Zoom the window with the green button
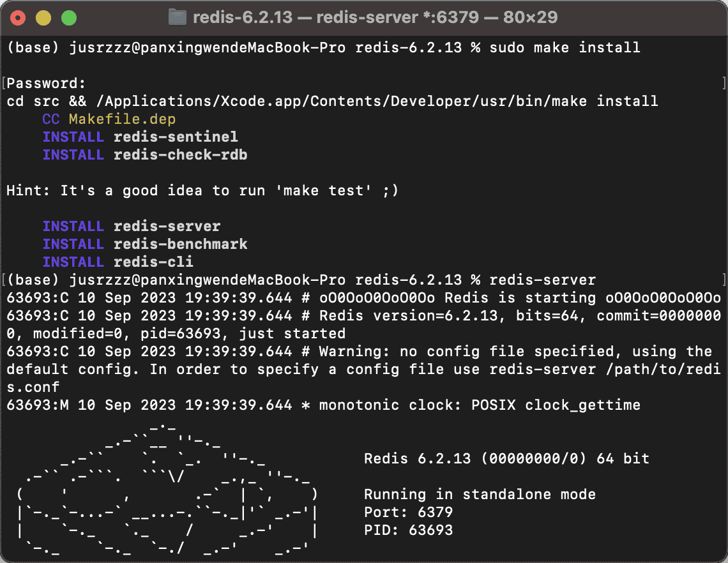The height and width of the screenshot is (563, 728). (68, 18)
